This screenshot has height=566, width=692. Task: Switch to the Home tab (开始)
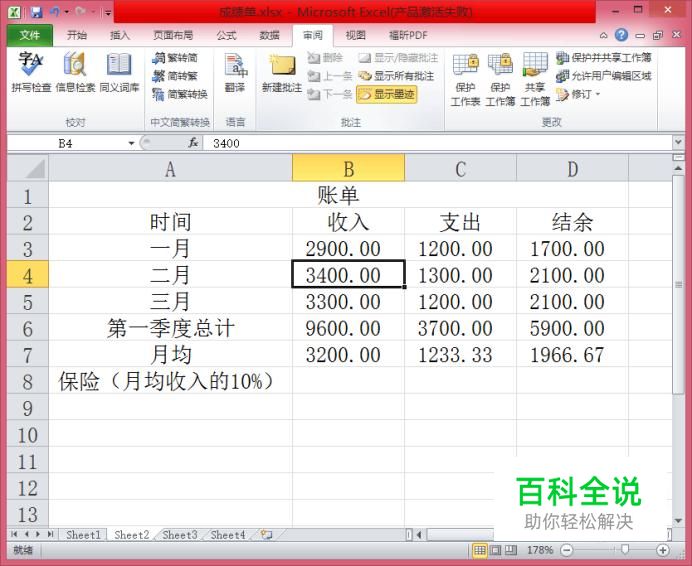click(x=77, y=35)
